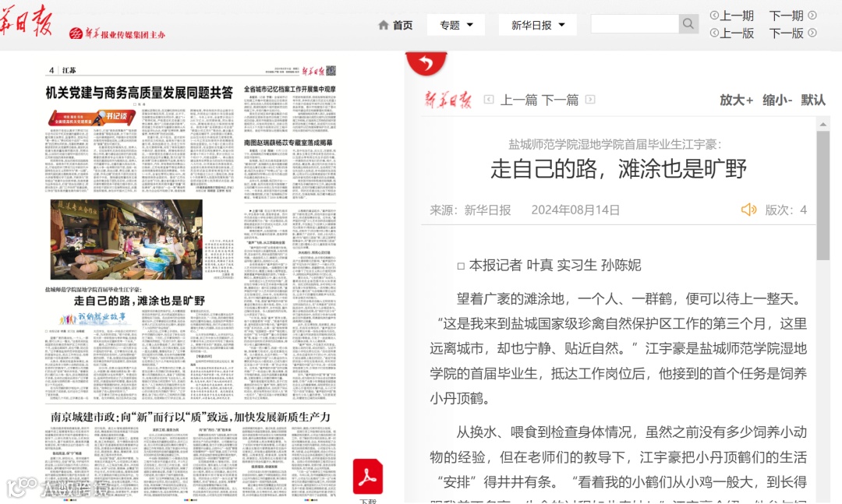The height and width of the screenshot is (504, 842).
Task: Click the 下一篇 right arrow icon
Action: [589, 99]
